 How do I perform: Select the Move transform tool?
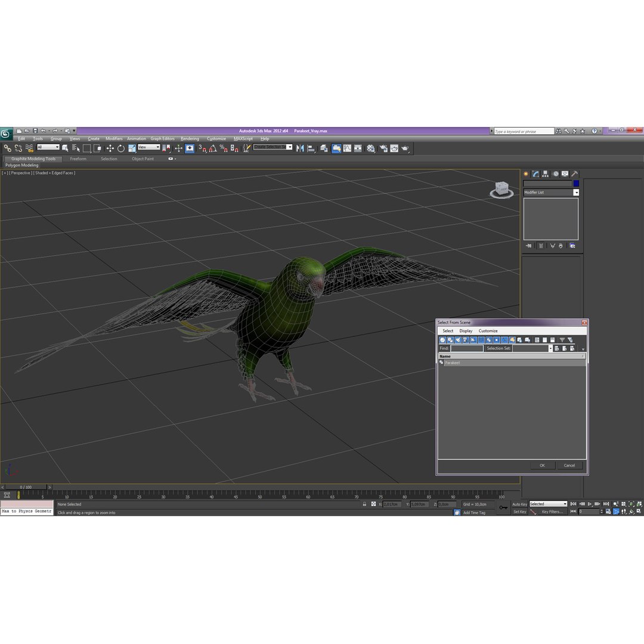pyautogui.click(x=110, y=148)
